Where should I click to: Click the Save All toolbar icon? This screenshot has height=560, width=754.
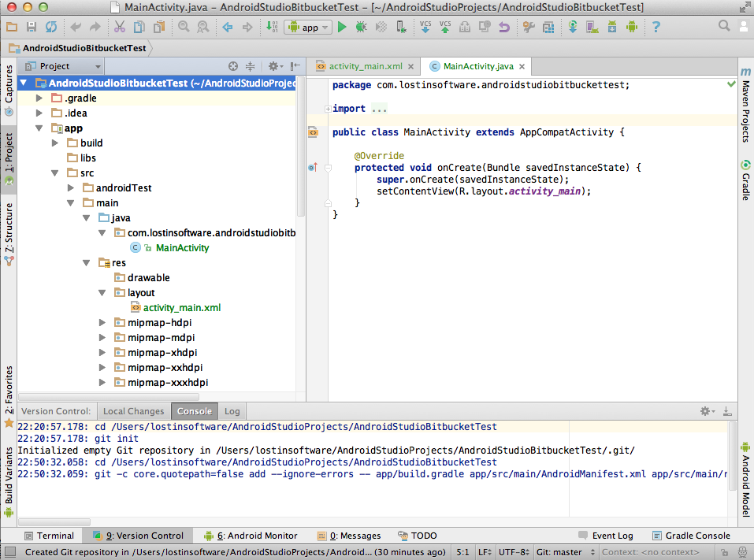click(x=32, y=27)
